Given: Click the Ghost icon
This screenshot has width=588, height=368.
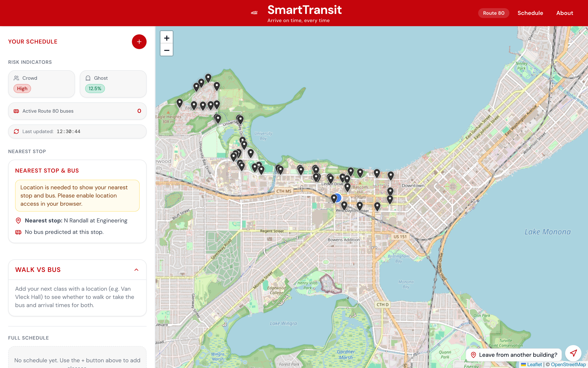Looking at the screenshot, I should [88, 78].
